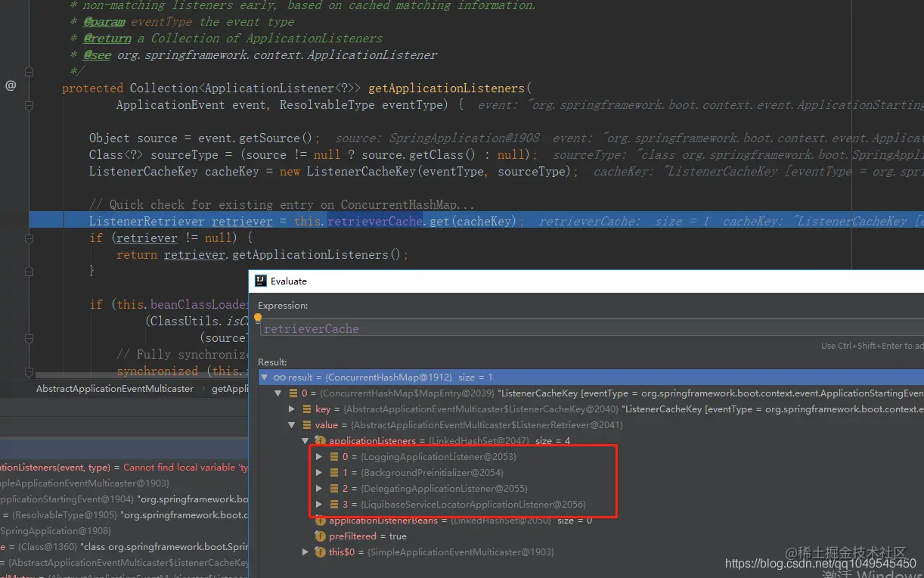Expand the DelegatingApplicationListener@2055 entry
The height and width of the screenshot is (578, 924).
coord(319,489)
